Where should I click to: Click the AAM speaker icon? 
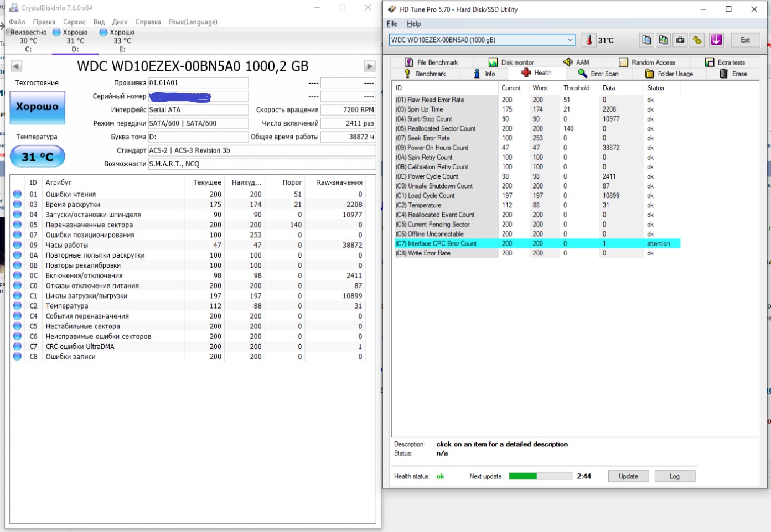[x=568, y=62]
